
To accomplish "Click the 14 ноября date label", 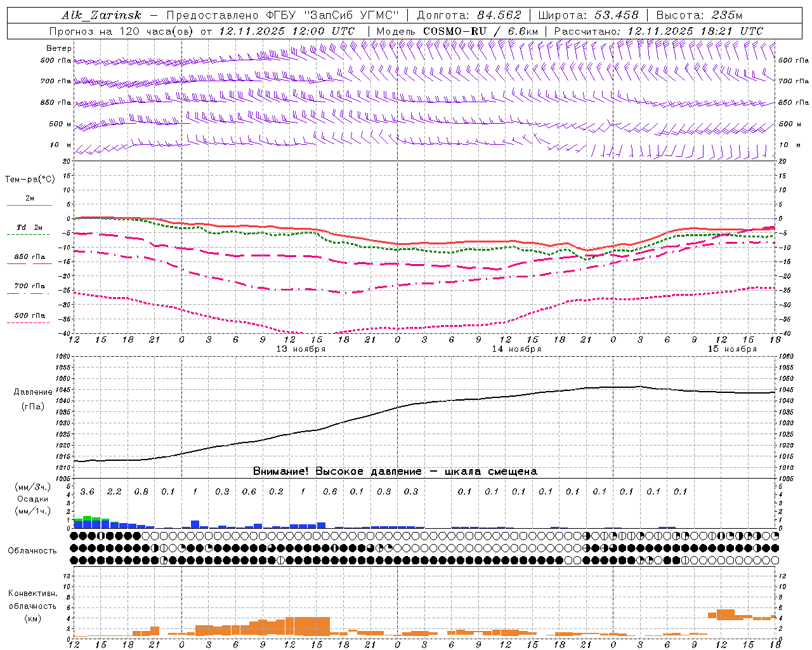I will coord(516,349).
